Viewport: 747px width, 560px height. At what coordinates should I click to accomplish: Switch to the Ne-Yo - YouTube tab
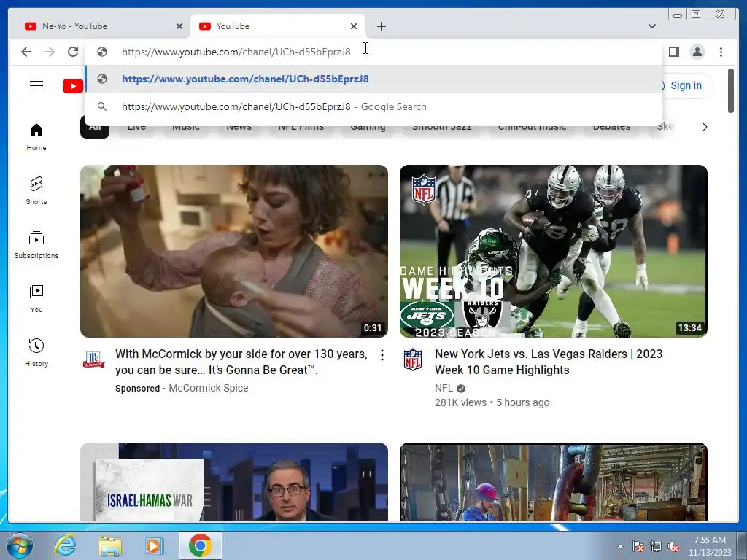(x=102, y=26)
